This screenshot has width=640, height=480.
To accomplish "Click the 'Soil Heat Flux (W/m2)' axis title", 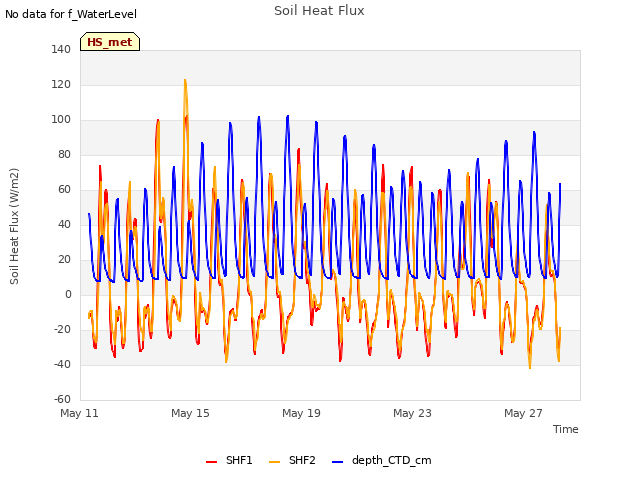I will (x=14, y=226).
